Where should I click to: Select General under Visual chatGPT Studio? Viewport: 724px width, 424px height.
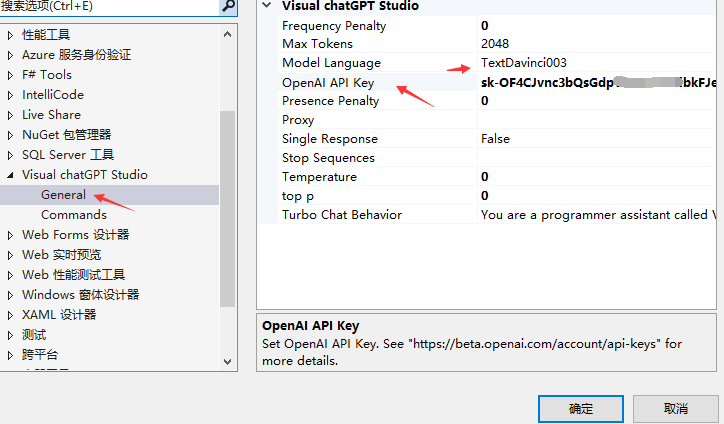pos(63,195)
